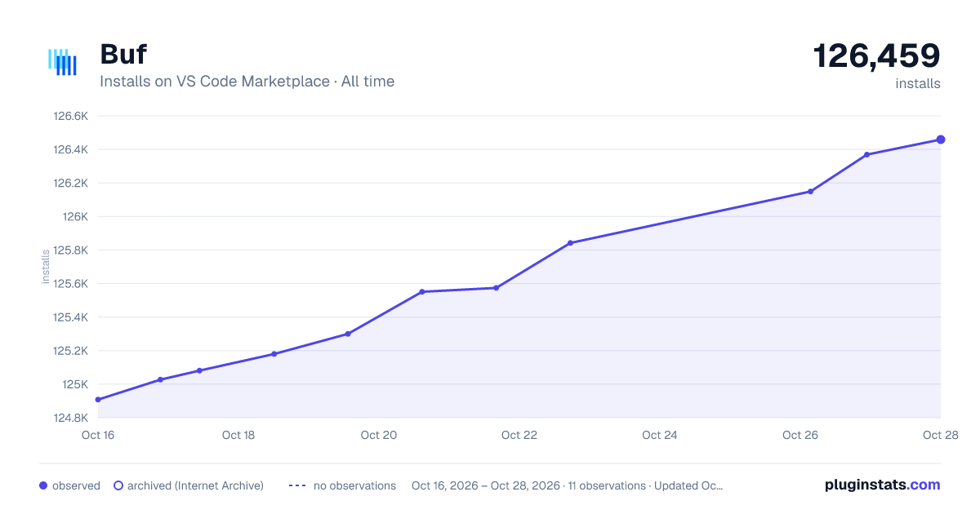Screen dimensions: 980x514
Task: Click the Buf logo icon
Action: pos(62,63)
